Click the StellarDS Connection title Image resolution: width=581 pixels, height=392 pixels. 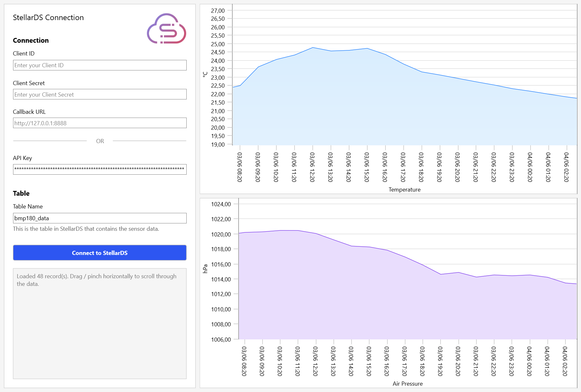point(48,18)
